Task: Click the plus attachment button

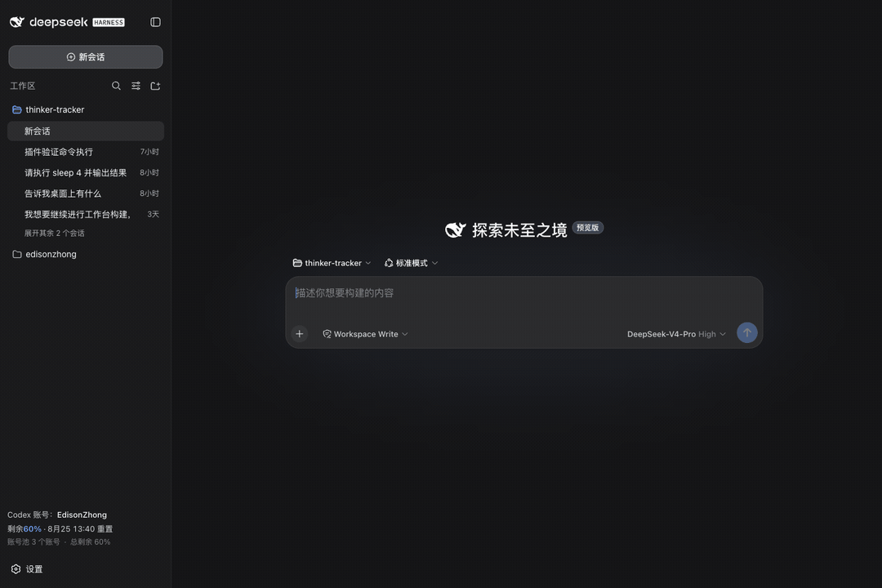Action: click(299, 334)
